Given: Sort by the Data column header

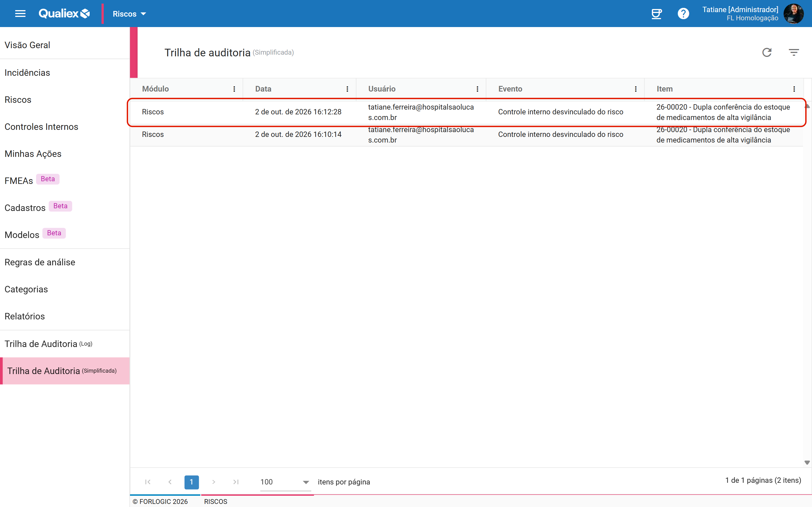Looking at the screenshot, I should click(x=263, y=89).
